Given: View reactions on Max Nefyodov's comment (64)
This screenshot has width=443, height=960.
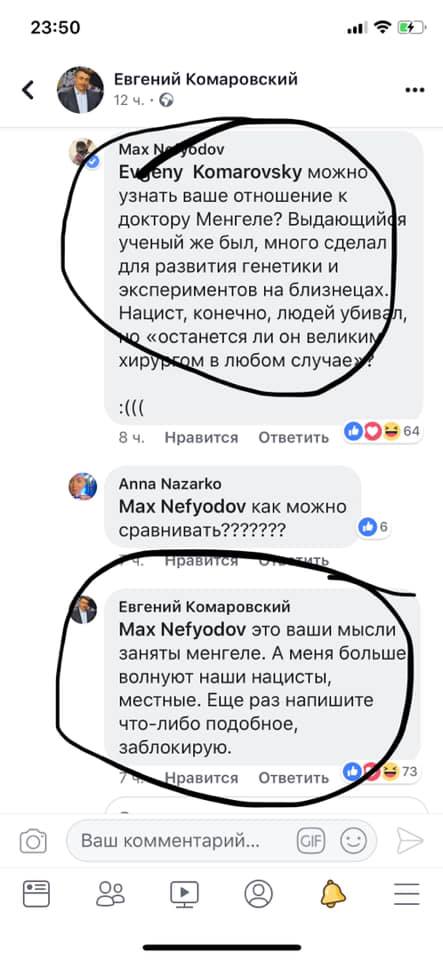Looking at the screenshot, I should pyautogui.click(x=382, y=432).
